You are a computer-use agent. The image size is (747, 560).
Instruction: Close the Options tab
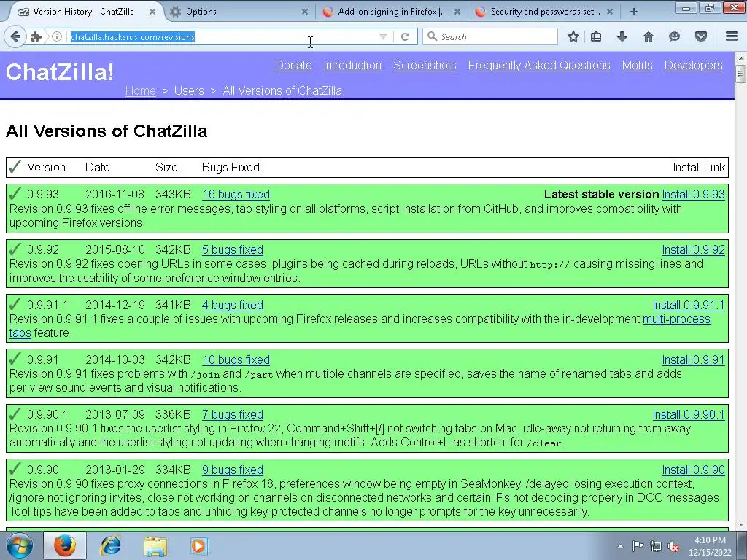(x=305, y=12)
